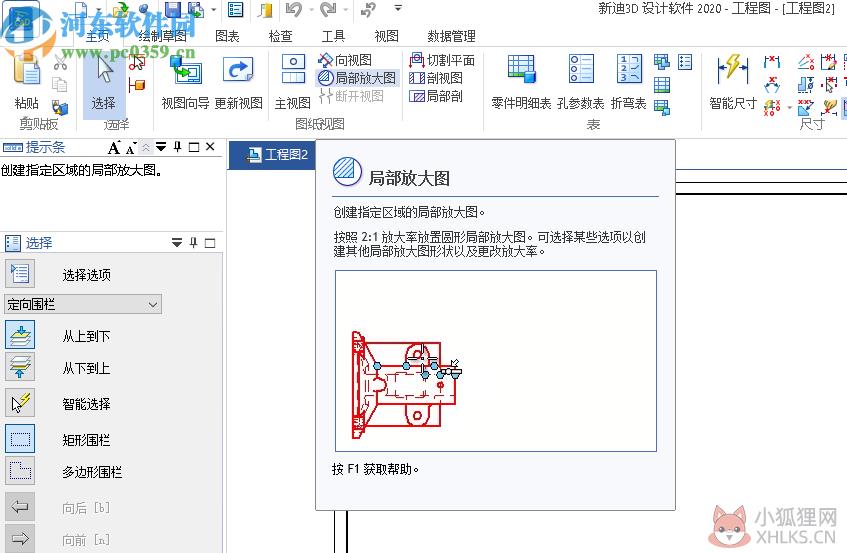Toggle 从下到上 bottom-up selection

21,367
